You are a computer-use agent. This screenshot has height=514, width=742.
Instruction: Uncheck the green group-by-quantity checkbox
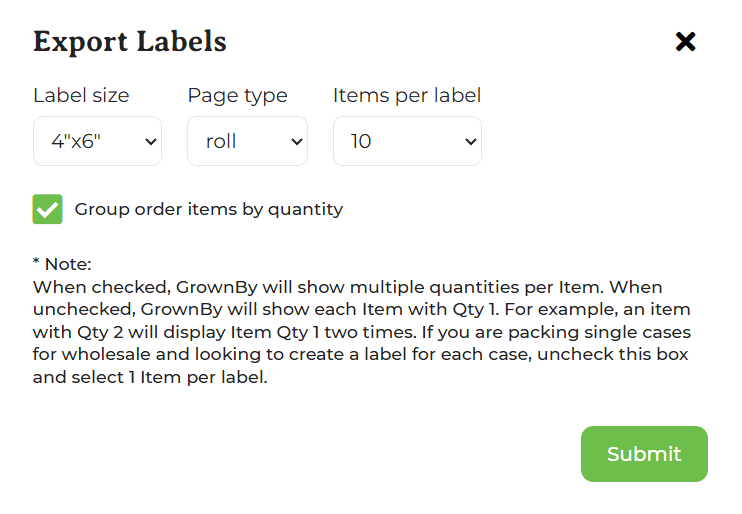tap(47, 209)
